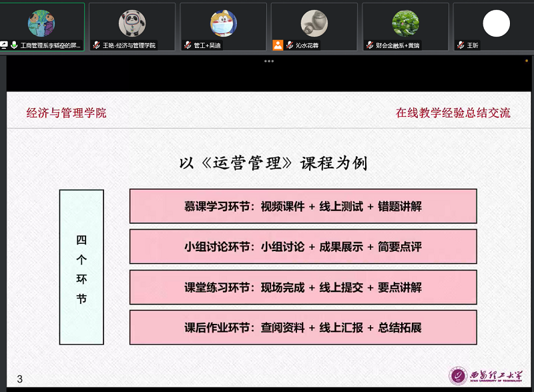Click the screen-sharing icon on the first participant tile

[x=4, y=45]
